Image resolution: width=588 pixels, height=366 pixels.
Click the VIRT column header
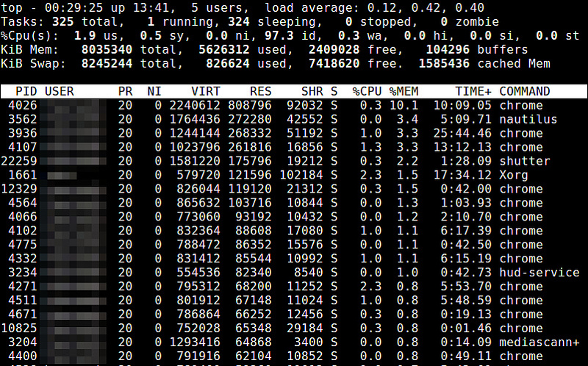tap(206, 92)
